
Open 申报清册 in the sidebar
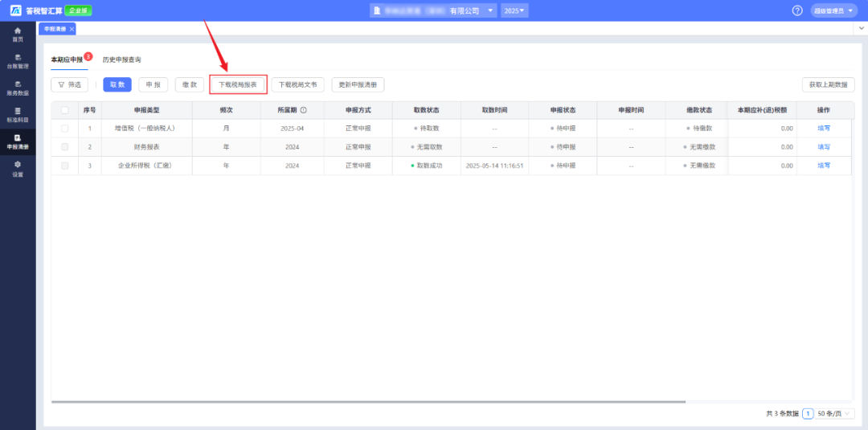click(x=18, y=141)
